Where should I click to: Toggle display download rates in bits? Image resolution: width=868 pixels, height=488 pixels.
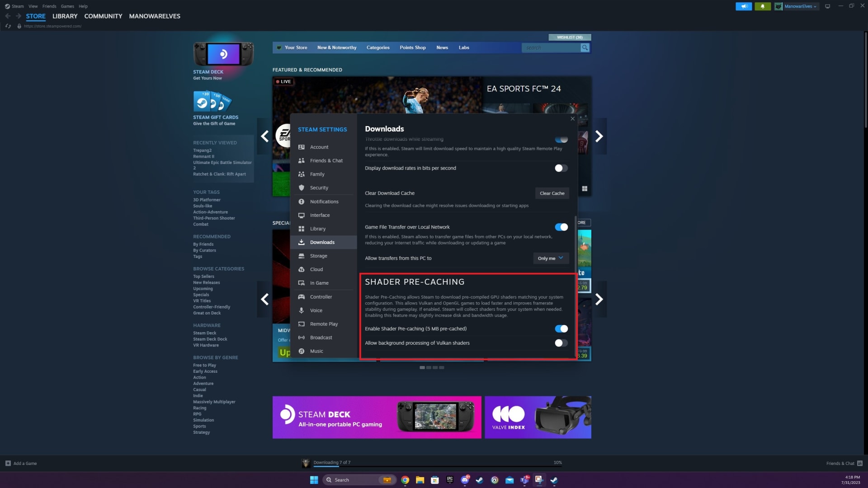(x=561, y=169)
